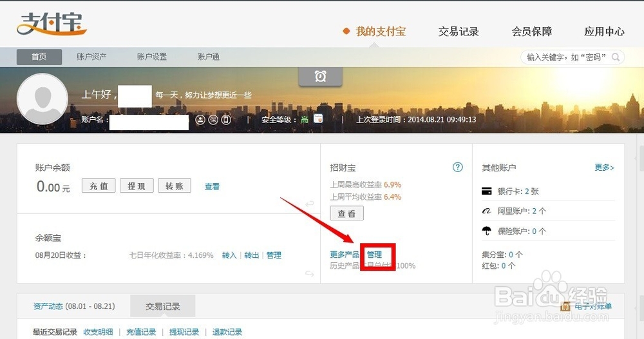The image size is (644, 339).
Task: Click 转入 link under 余额宝
Action: tap(229, 255)
